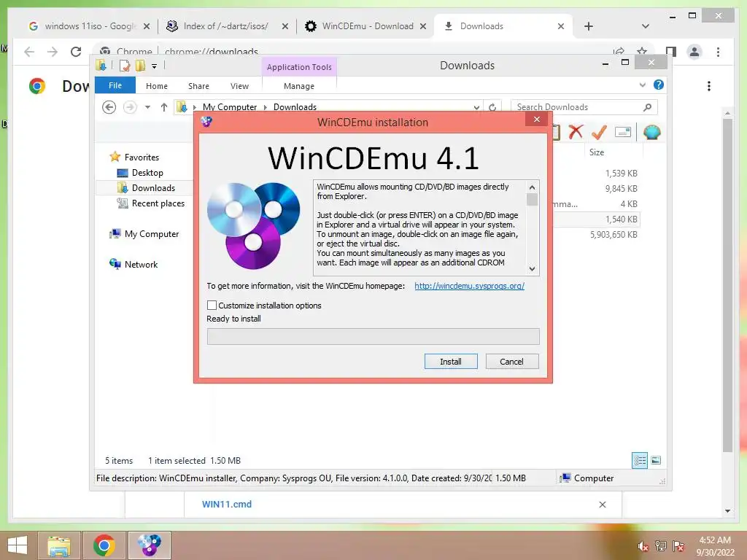Refresh the Downloads folder view

pyautogui.click(x=492, y=108)
